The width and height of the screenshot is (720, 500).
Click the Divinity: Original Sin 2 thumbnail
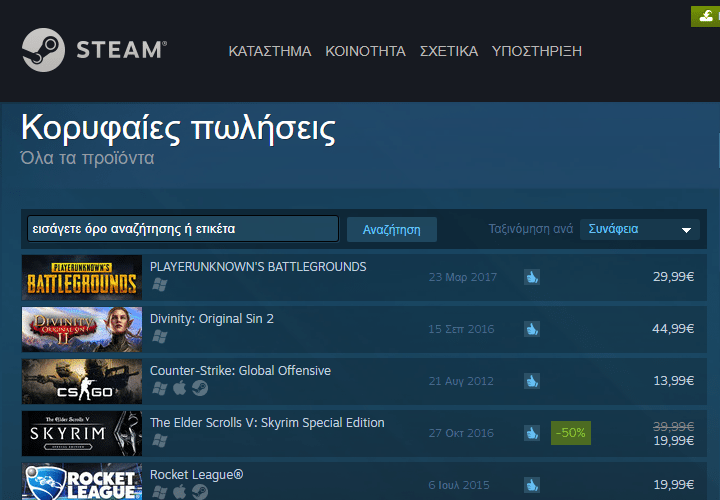82,329
